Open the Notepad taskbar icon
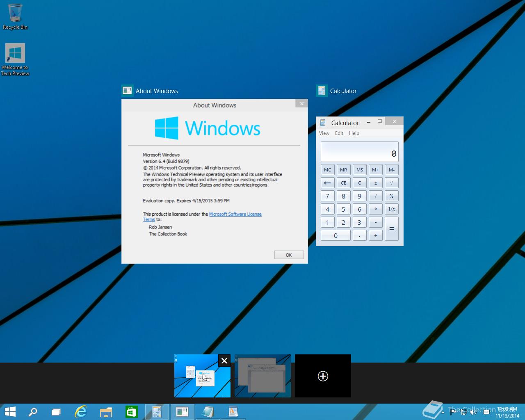The width and height of the screenshot is (525, 420). pos(208,412)
